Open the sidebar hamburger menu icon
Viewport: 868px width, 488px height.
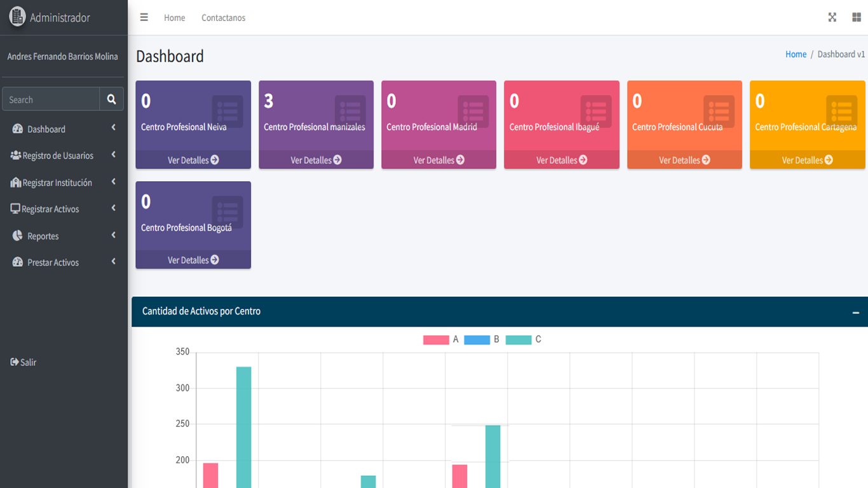coord(144,17)
